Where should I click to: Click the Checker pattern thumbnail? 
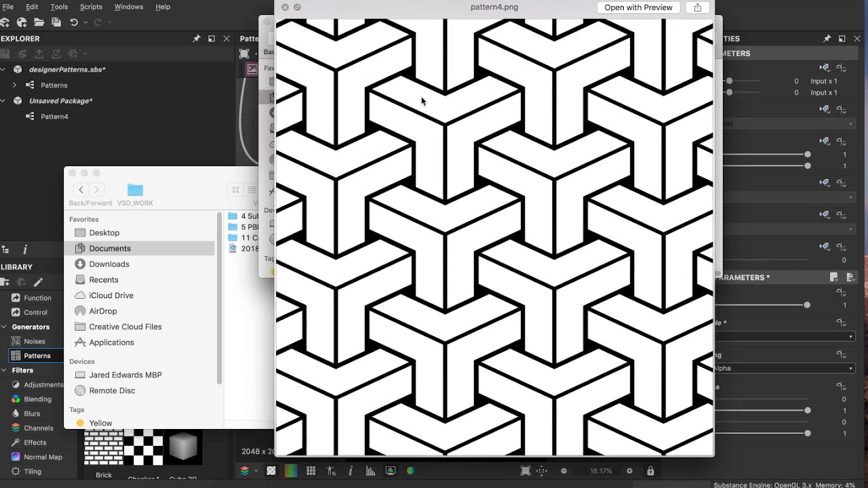(x=144, y=447)
